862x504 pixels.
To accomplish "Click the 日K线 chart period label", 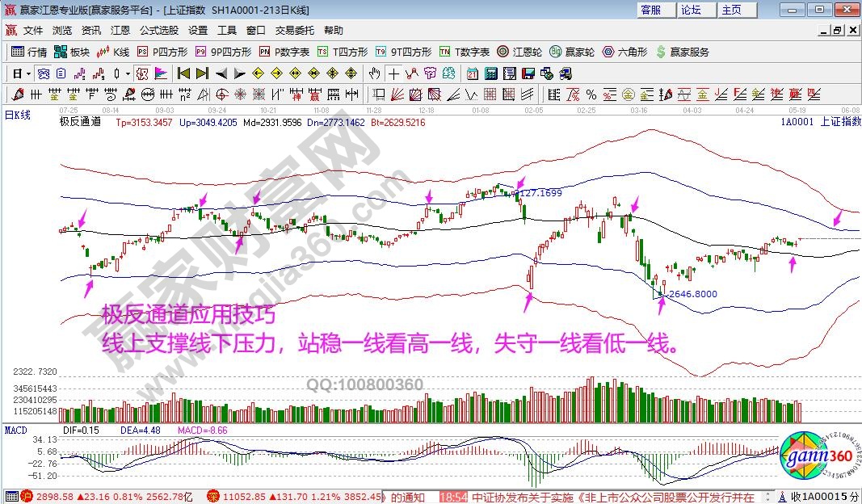I will coord(17,115).
